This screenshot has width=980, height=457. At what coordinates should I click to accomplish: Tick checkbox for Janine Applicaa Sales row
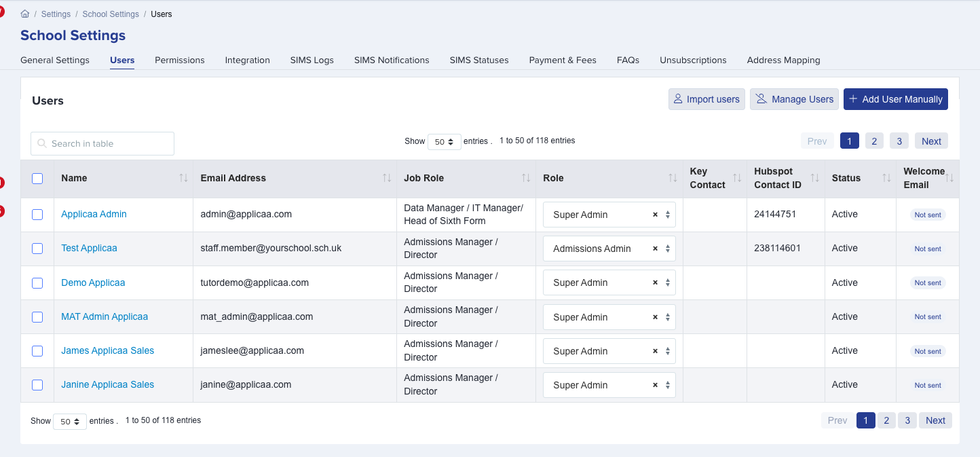[37, 384]
